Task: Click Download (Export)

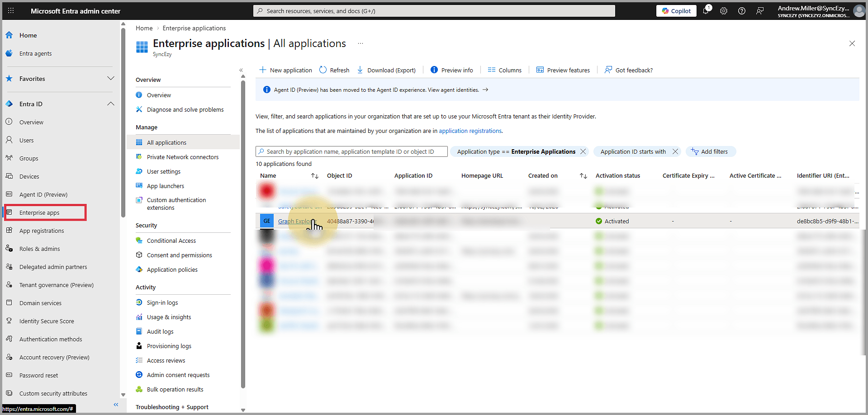Action: (386, 70)
